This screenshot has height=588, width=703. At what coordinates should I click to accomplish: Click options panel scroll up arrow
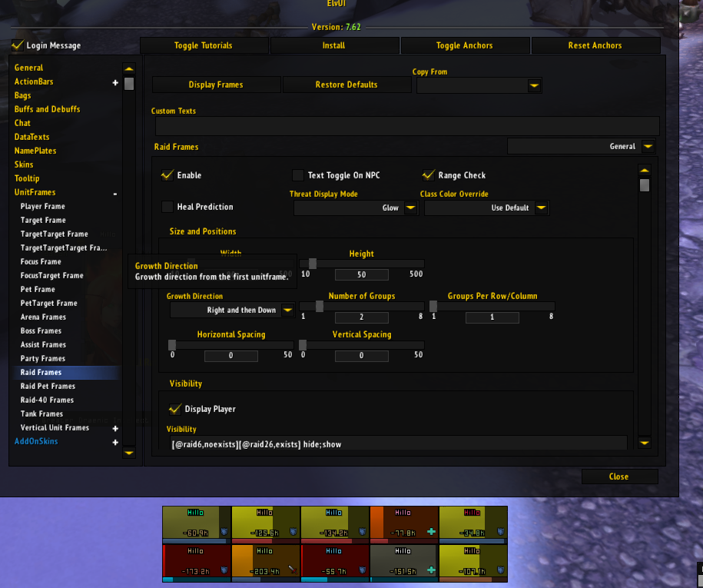tap(645, 171)
